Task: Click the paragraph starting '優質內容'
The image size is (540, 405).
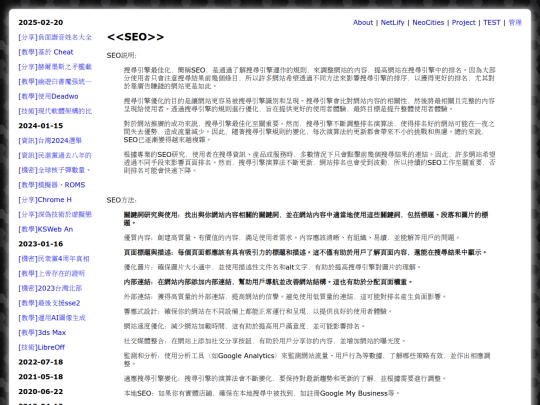Action: 291,238
